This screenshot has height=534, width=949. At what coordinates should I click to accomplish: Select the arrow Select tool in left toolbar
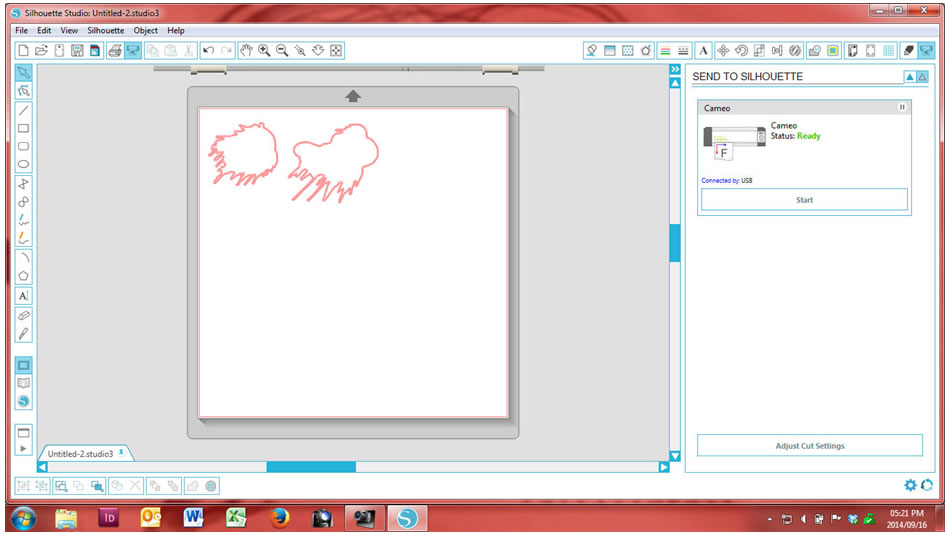24,73
